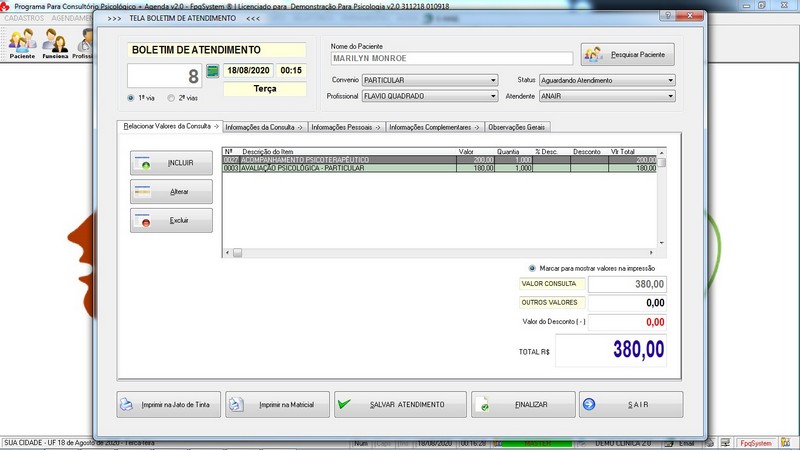
Task: Toggle 'Marcar para mostrar valores na impressão'
Action: pyautogui.click(x=532, y=268)
